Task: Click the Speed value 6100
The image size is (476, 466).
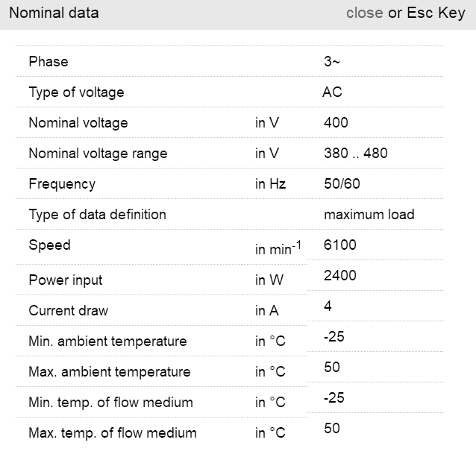Action: pyautogui.click(x=340, y=245)
